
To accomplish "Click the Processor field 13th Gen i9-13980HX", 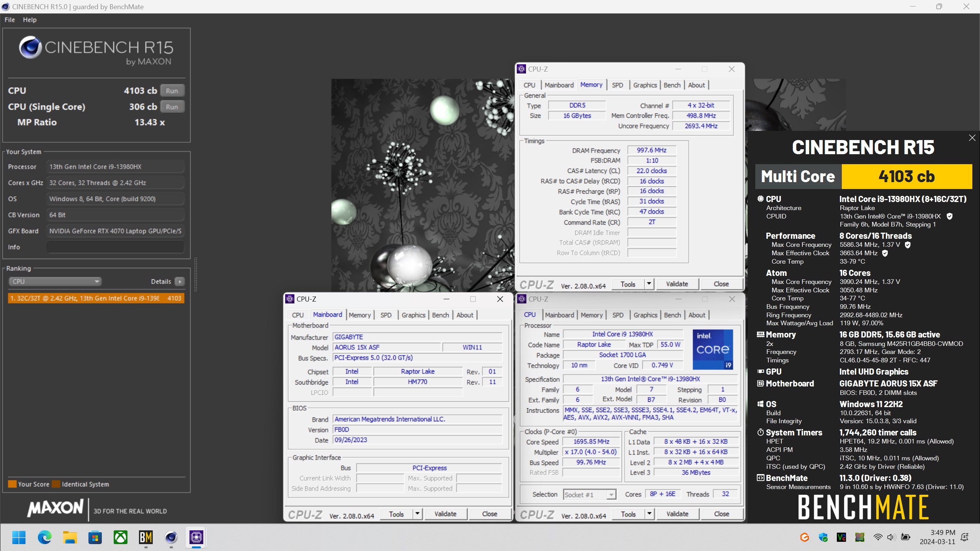I will (x=115, y=167).
